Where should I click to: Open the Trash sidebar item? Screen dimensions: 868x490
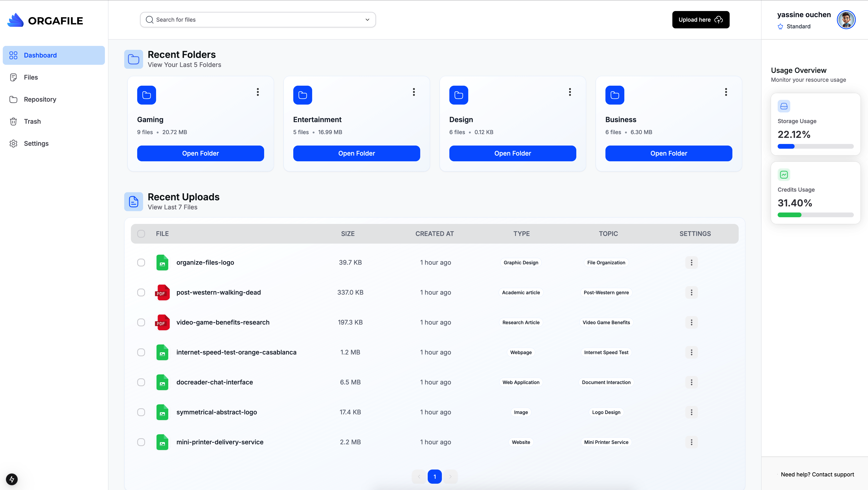32,121
